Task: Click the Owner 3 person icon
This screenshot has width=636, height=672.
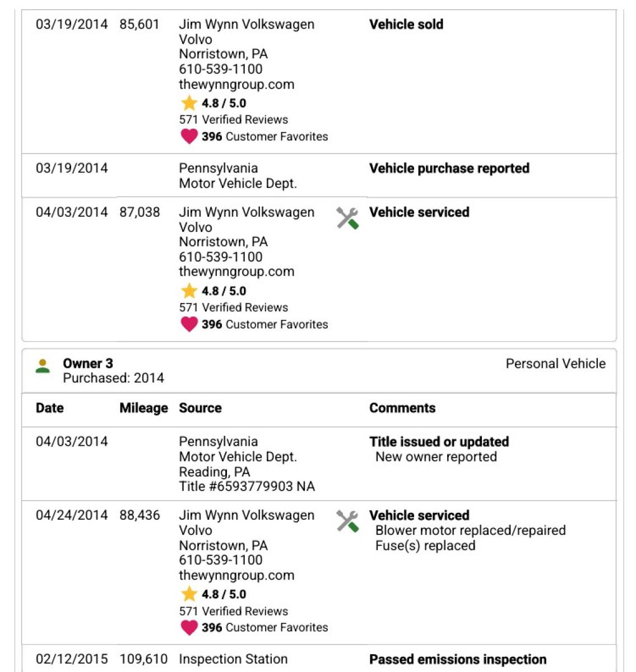Action: pyautogui.click(x=43, y=367)
